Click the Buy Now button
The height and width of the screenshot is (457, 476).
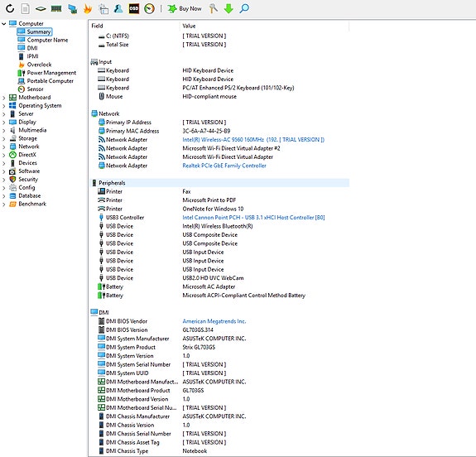tap(185, 8)
